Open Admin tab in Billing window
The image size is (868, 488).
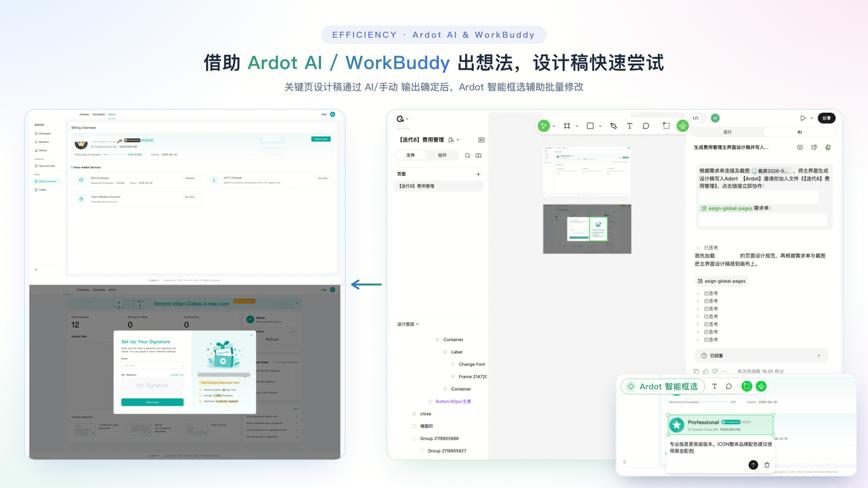tap(112, 114)
